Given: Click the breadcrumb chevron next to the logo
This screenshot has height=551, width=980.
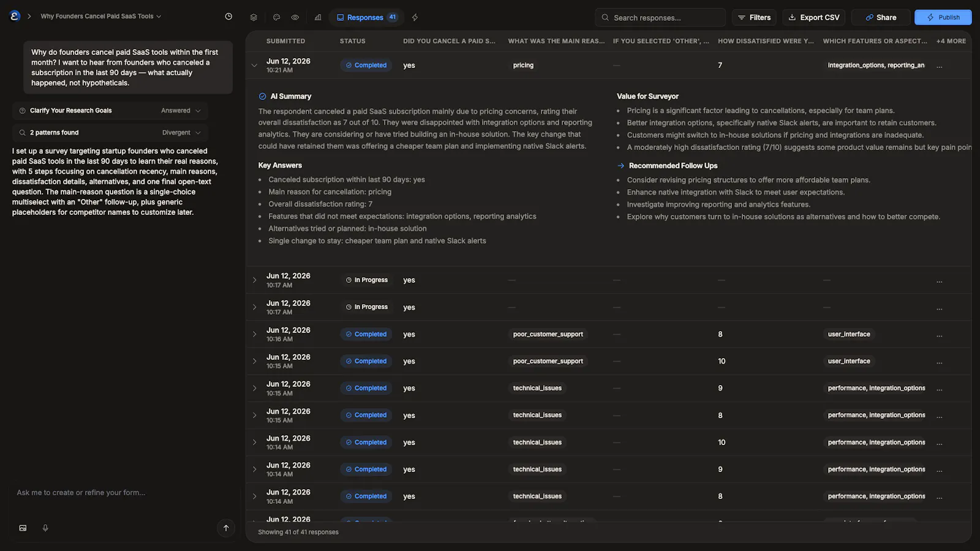Looking at the screenshot, I should click(x=29, y=17).
